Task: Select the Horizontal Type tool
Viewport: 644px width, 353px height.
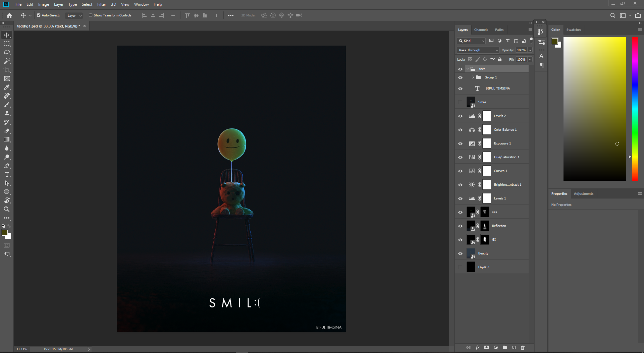Action: click(x=7, y=174)
